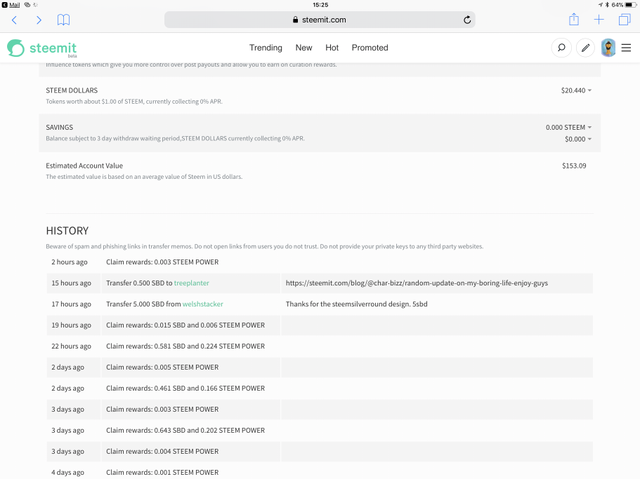The width and height of the screenshot is (640, 479).
Task: Click the SAVINGS heading
Action: click(x=59, y=127)
